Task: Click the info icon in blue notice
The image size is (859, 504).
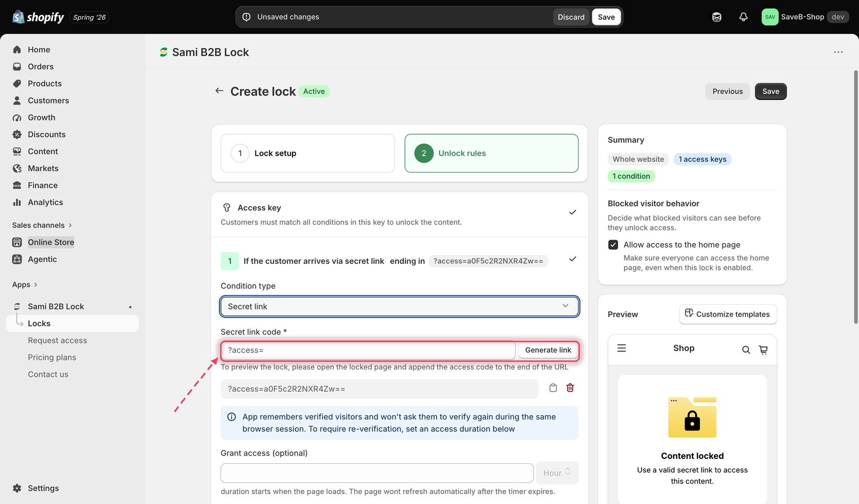Action: [x=231, y=417]
